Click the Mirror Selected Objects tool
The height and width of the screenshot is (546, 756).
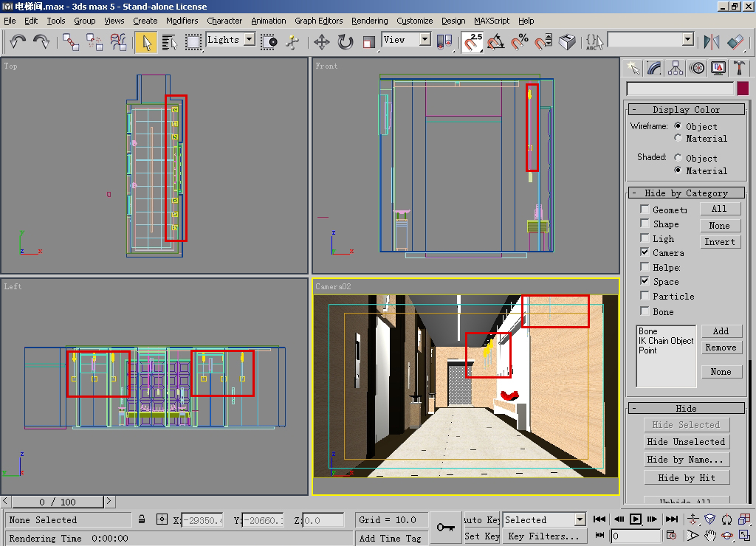(712, 42)
